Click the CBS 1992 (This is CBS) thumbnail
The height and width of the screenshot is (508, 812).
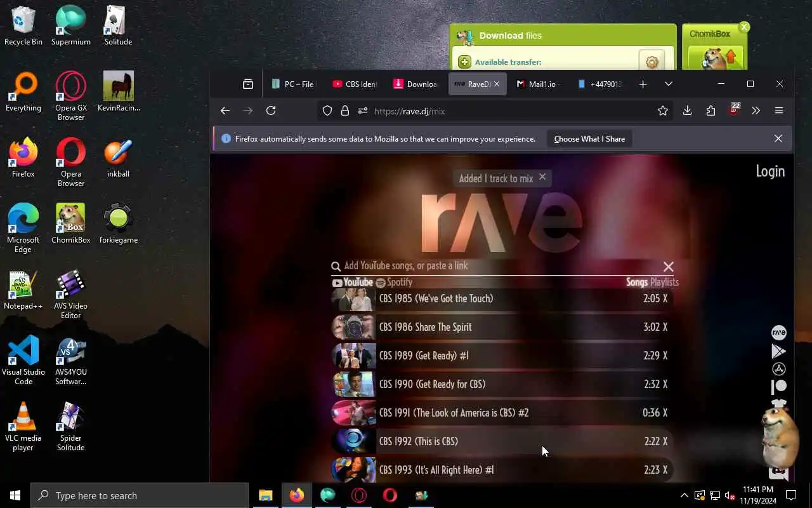(x=353, y=441)
